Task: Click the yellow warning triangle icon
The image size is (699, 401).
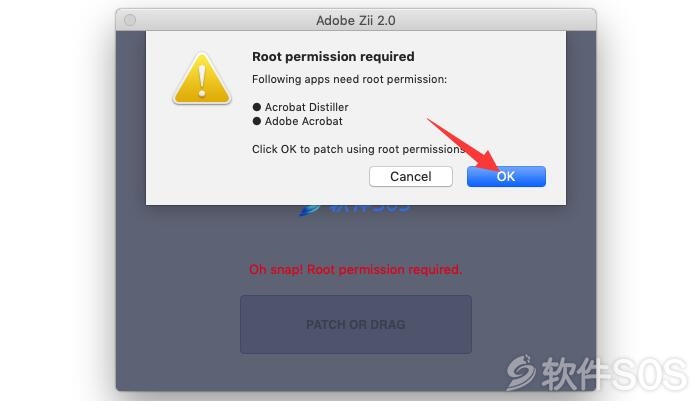Action: click(202, 79)
